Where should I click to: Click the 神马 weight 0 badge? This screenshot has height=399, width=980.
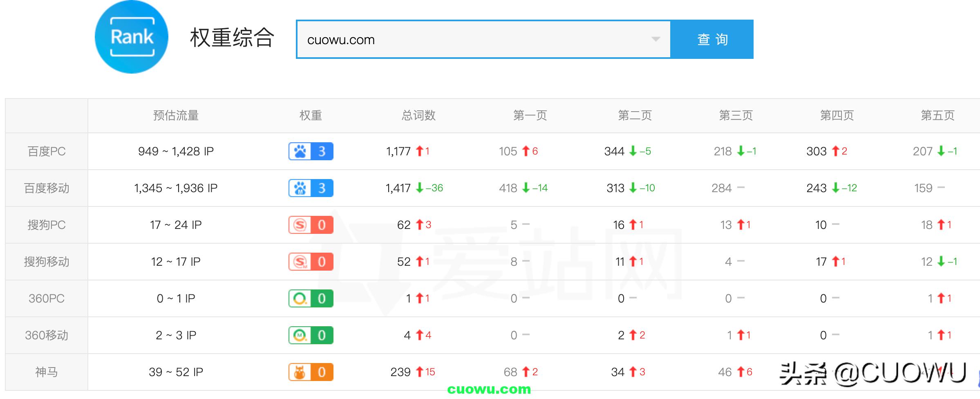point(311,372)
